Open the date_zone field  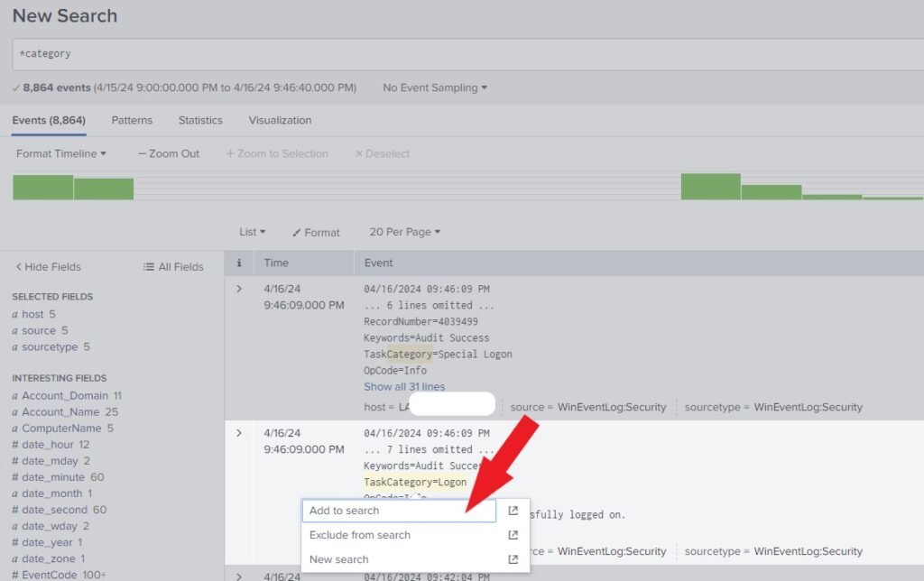(49, 558)
